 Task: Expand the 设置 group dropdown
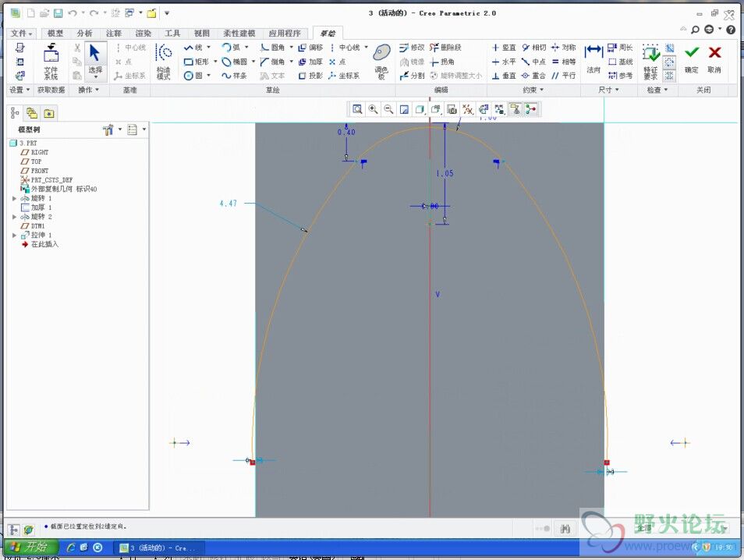click(x=19, y=90)
